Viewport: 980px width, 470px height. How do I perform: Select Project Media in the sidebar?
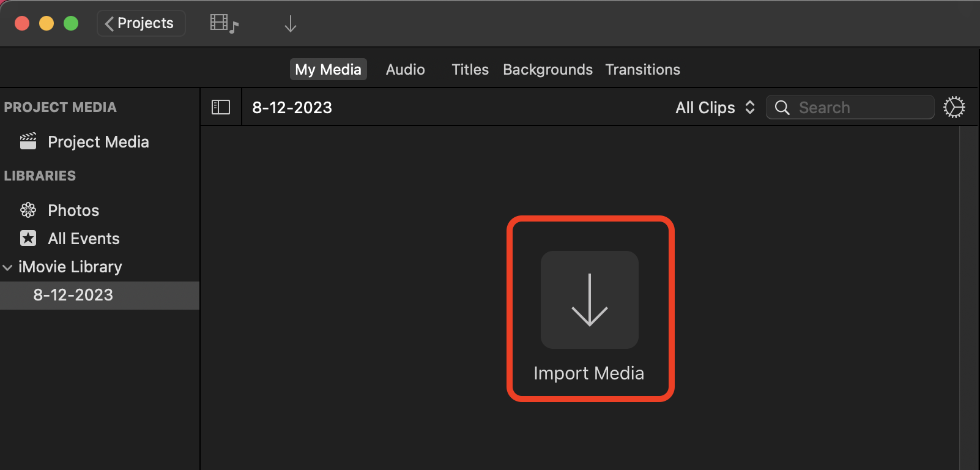pyautogui.click(x=98, y=142)
